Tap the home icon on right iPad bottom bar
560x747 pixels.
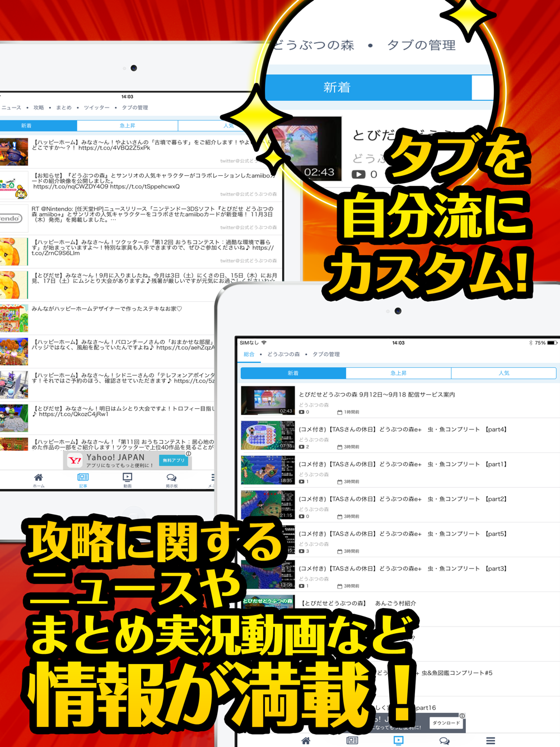point(306,741)
